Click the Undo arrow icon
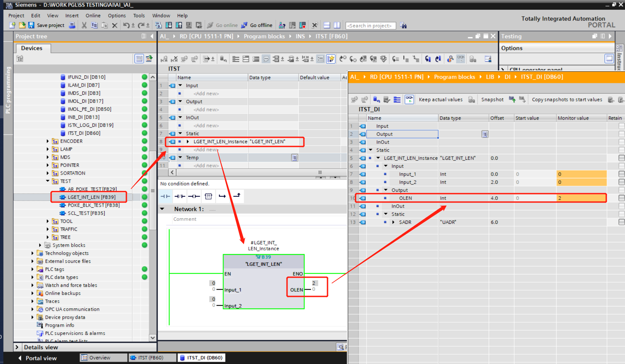Image resolution: width=625 pixels, height=364 pixels. (x=126, y=25)
